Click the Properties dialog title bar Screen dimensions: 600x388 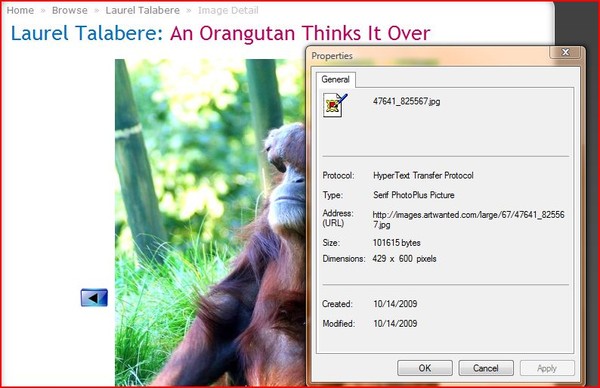coord(429,56)
